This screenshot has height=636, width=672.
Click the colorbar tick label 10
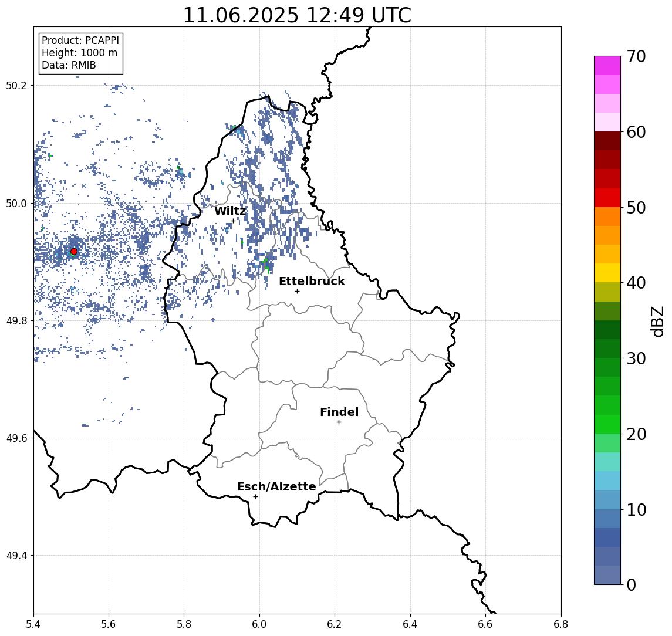pyautogui.click(x=636, y=510)
